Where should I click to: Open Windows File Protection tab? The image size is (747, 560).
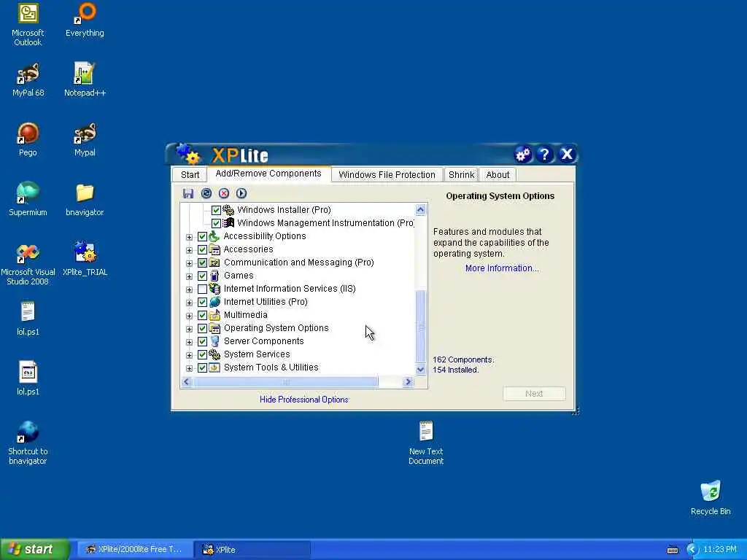[387, 175]
